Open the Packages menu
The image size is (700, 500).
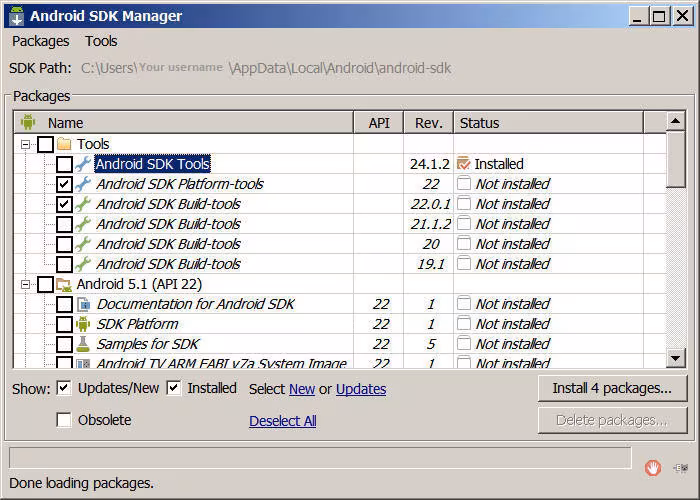(40, 41)
